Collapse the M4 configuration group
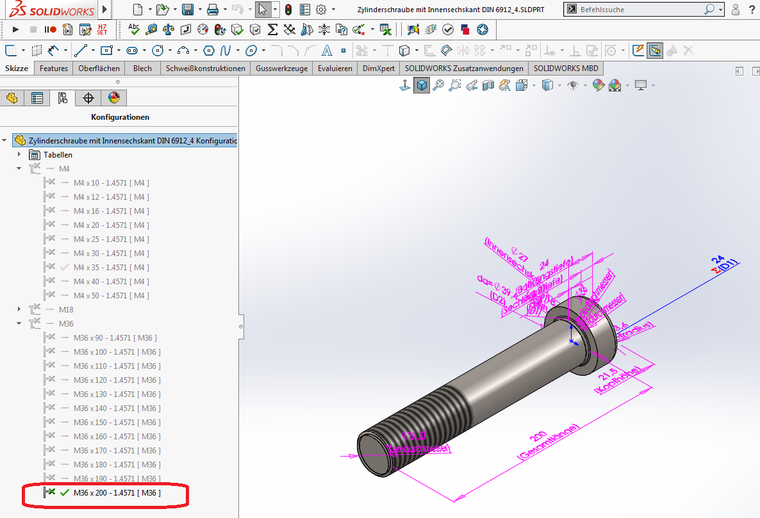 19,169
